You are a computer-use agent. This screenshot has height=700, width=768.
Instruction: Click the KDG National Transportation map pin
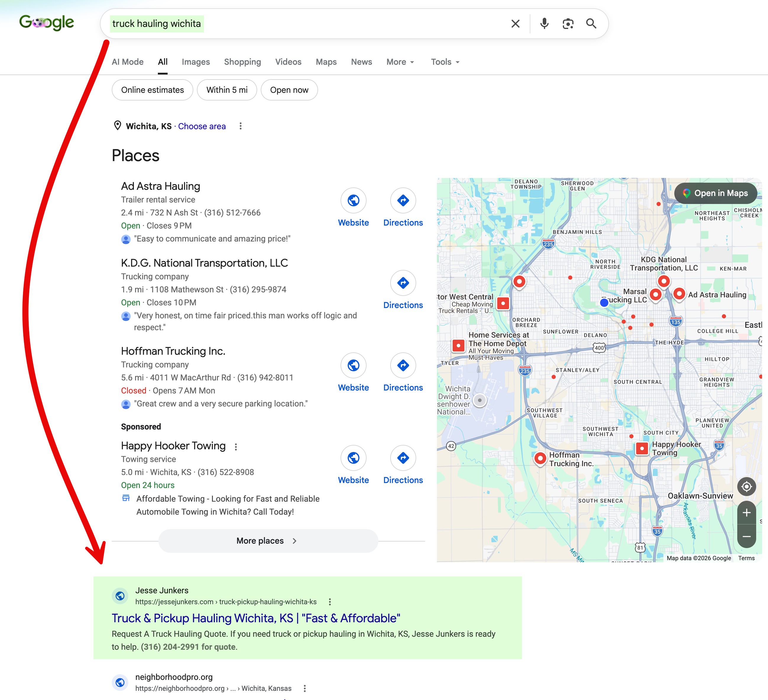click(664, 282)
